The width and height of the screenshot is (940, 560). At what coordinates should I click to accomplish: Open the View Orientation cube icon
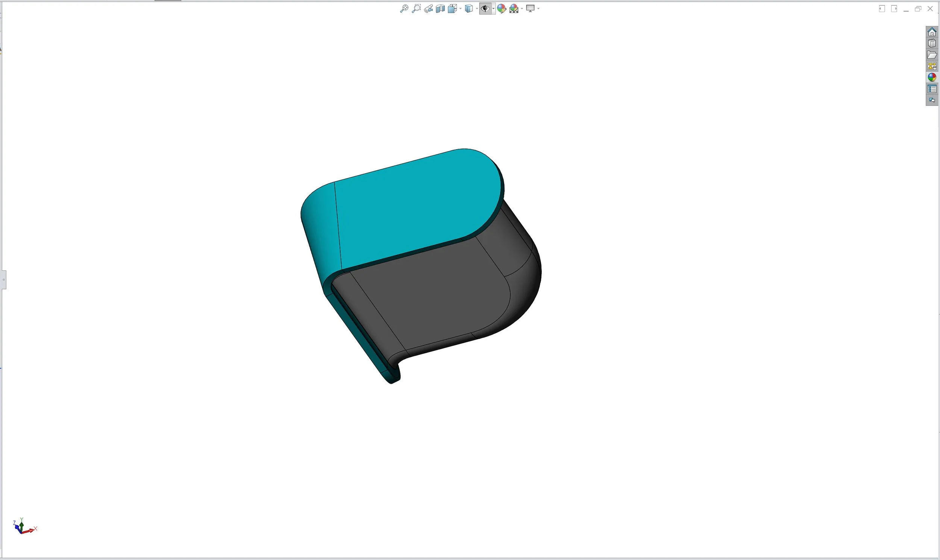tap(452, 9)
